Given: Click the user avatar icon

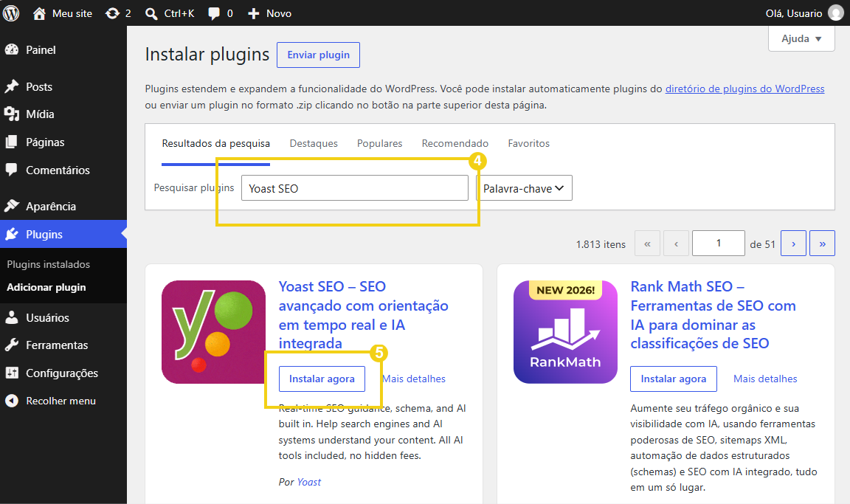Looking at the screenshot, I should pyautogui.click(x=836, y=13).
